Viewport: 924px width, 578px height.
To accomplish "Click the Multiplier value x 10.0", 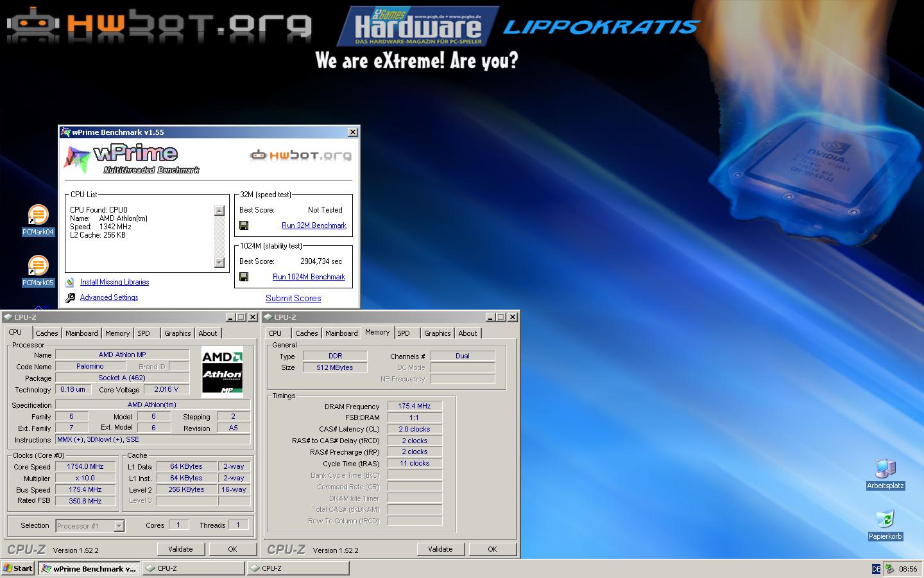I will pyautogui.click(x=86, y=478).
